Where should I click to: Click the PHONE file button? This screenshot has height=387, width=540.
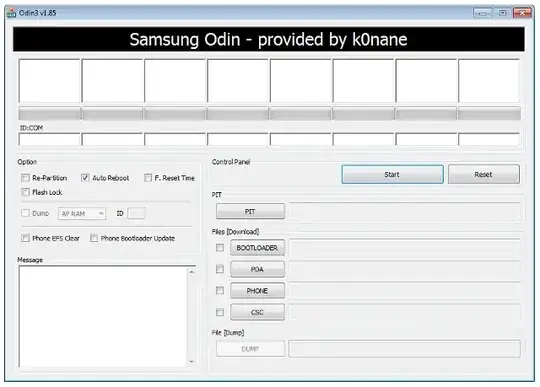point(257,291)
